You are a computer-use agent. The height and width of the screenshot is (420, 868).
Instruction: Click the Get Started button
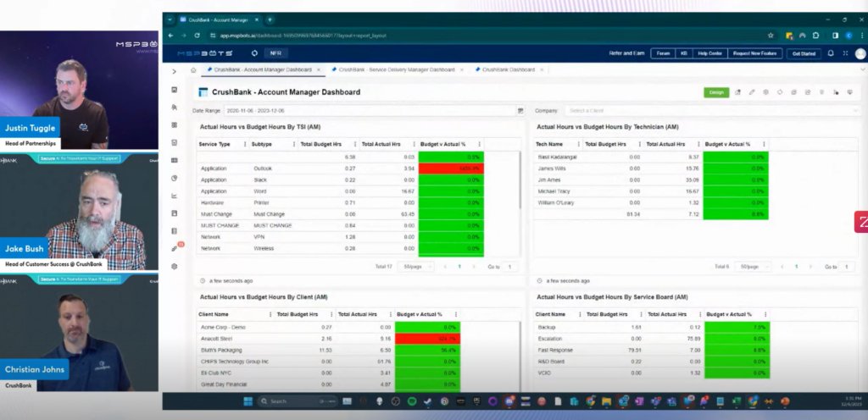pyautogui.click(x=804, y=53)
